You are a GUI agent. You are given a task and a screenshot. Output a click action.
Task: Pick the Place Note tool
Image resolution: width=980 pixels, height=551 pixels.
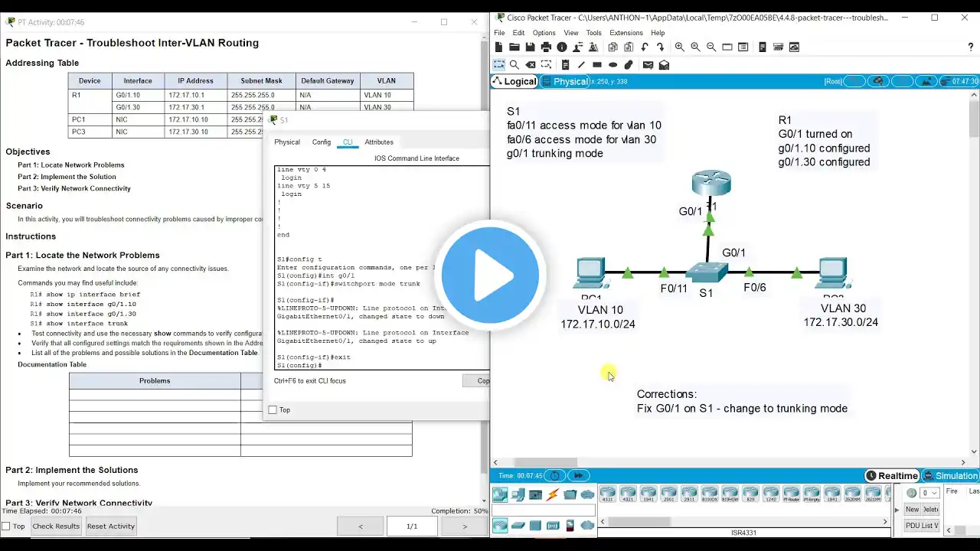pyautogui.click(x=566, y=65)
